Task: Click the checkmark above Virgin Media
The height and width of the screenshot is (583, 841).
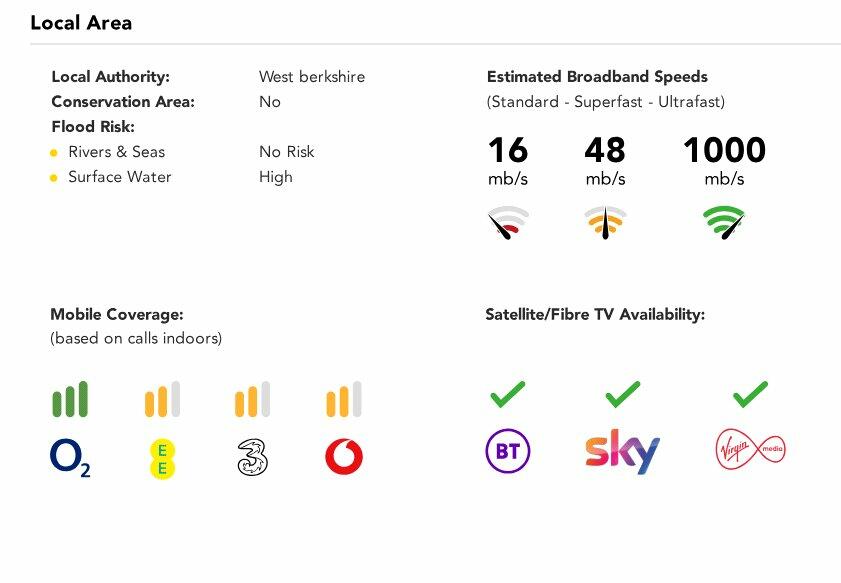Action: [750, 395]
